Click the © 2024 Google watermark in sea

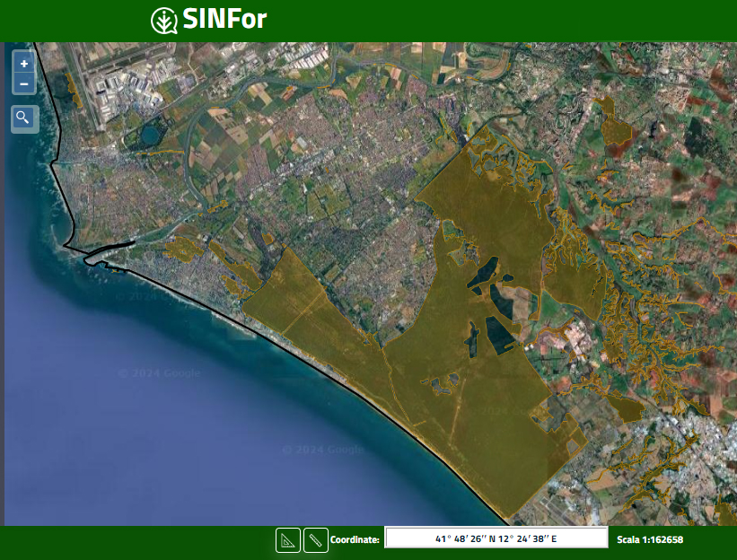(x=159, y=373)
